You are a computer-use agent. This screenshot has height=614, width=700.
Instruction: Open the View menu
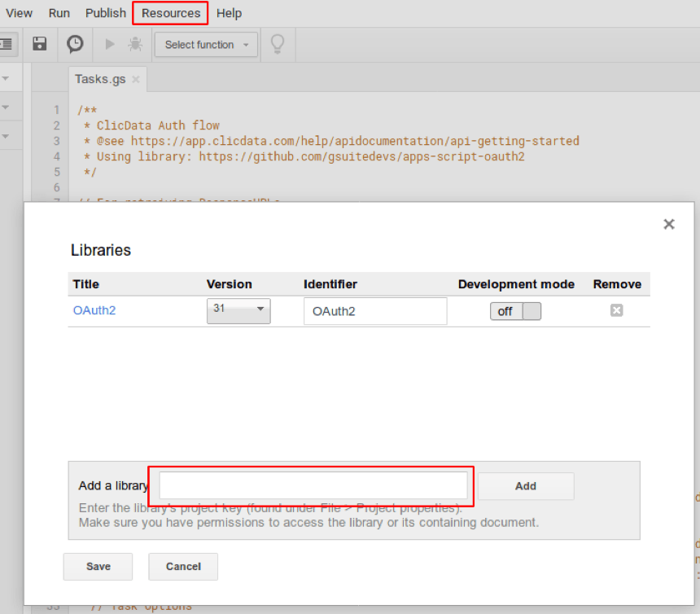tap(20, 13)
